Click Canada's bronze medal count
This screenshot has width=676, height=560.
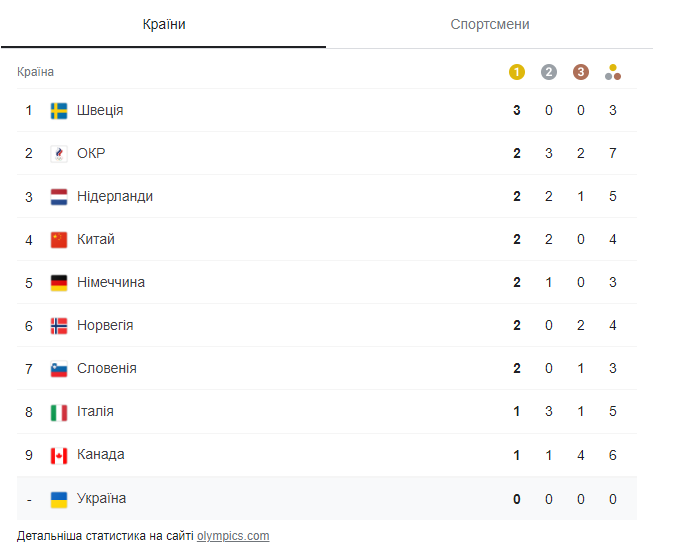(581, 455)
